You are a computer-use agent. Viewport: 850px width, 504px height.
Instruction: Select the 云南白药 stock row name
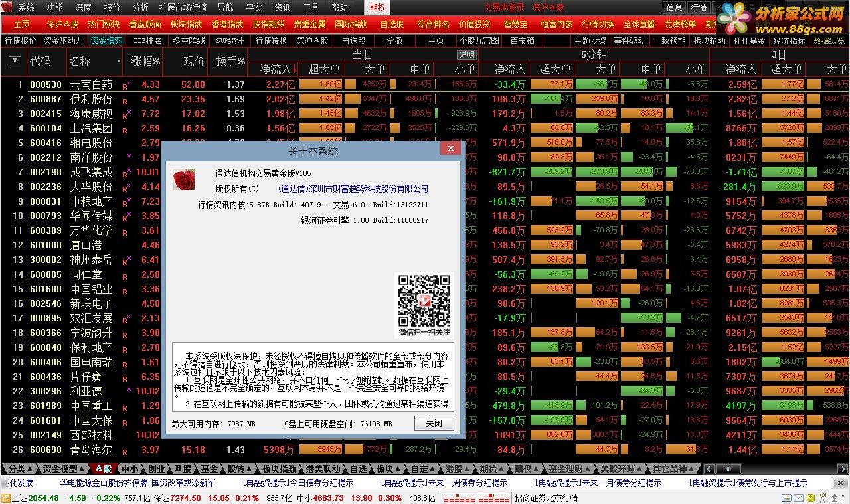(92, 85)
